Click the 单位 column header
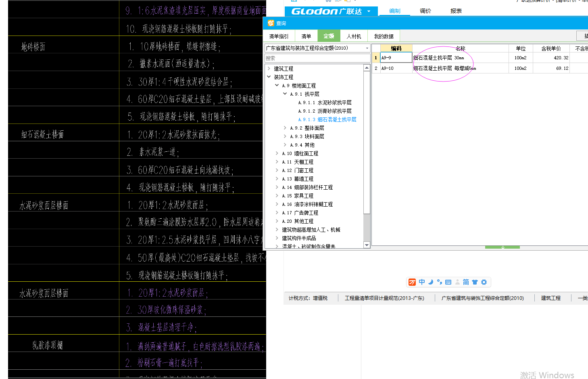The width and height of the screenshot is (588, 379). tap(521, 48)
